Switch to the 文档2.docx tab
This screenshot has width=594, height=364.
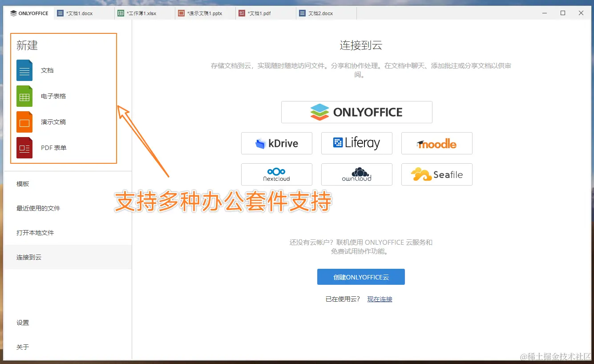pyautogui.click(x=326, y=13)
